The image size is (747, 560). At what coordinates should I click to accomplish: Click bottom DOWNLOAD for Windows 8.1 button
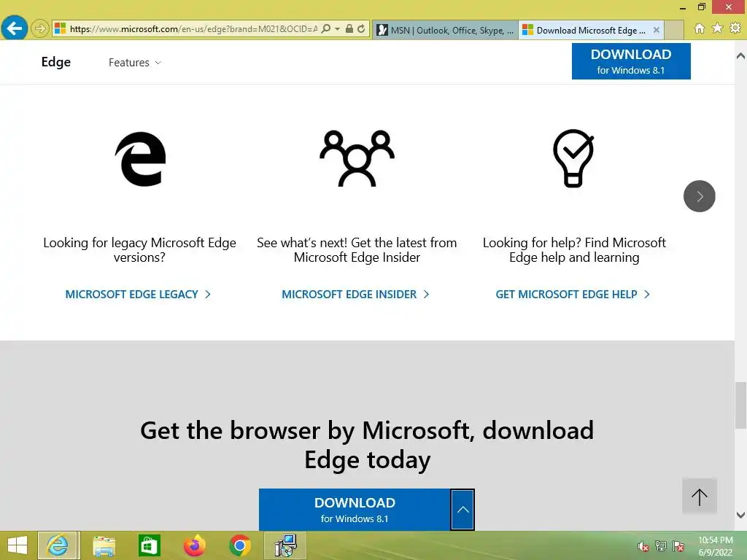(355, 510)
